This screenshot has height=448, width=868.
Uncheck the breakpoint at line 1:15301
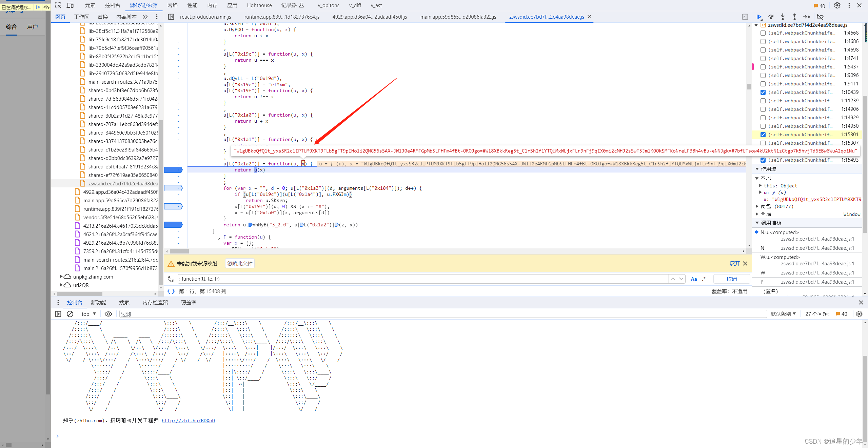(763, 135)
